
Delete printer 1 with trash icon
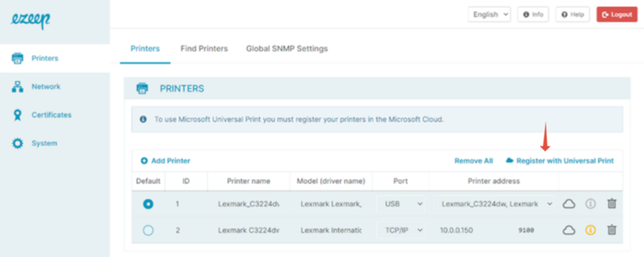[x=612, y=203]
